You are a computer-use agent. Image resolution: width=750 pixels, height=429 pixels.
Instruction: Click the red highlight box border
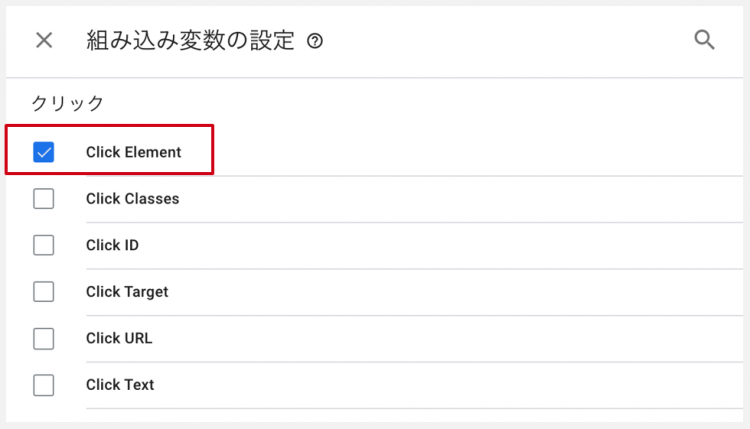click(x=109, y=126)
